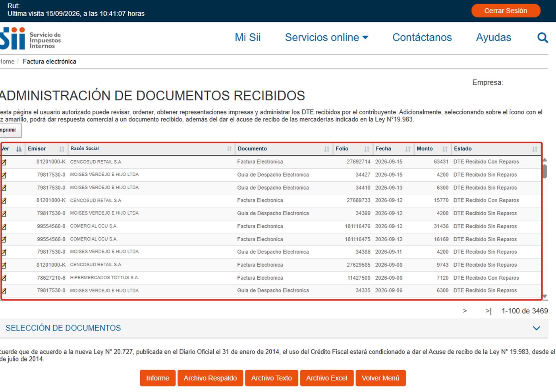Open the Contáctanos menu item

tap(422, 37)
